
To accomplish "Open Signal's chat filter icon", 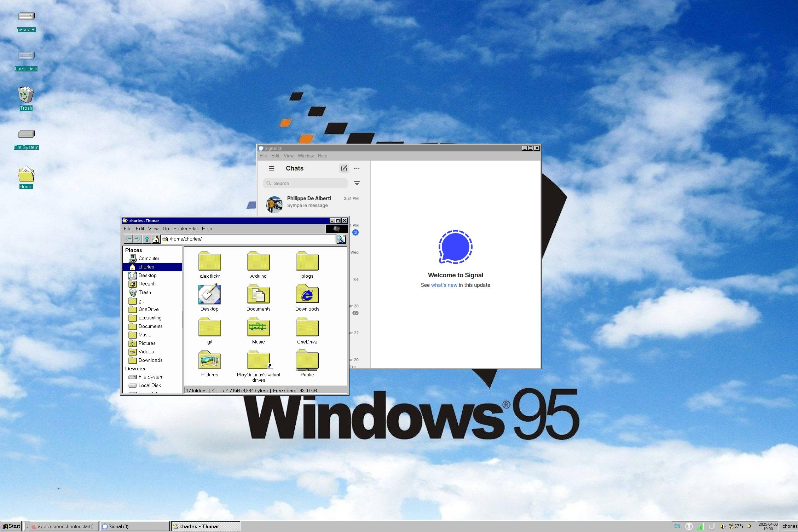I will coord(357,183).
